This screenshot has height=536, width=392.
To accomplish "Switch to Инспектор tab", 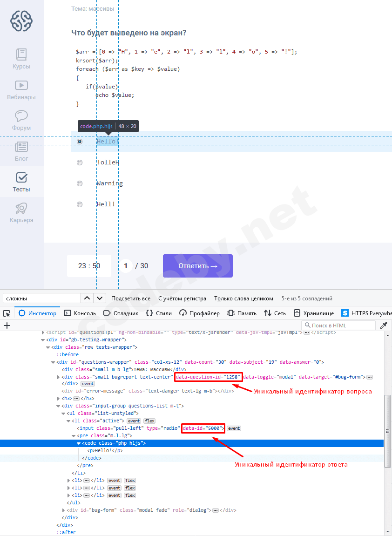I will click(37, 313).
